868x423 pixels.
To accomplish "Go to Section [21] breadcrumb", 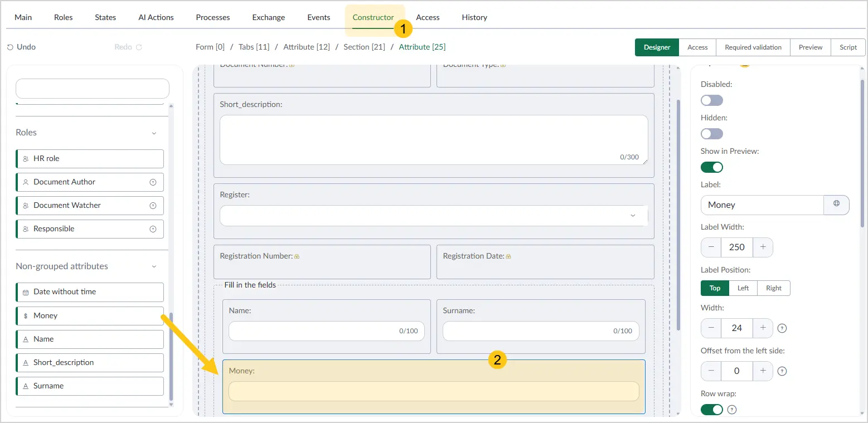I will pos(364,47).
